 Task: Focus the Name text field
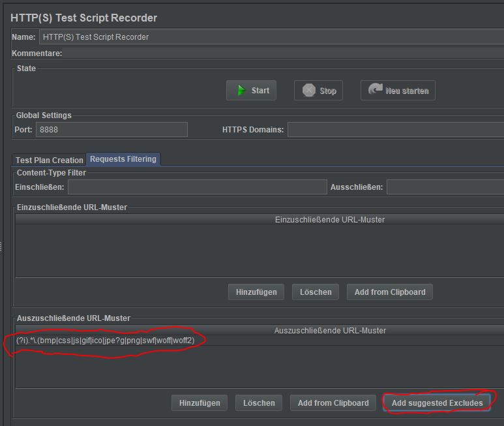tap(271, 37)
